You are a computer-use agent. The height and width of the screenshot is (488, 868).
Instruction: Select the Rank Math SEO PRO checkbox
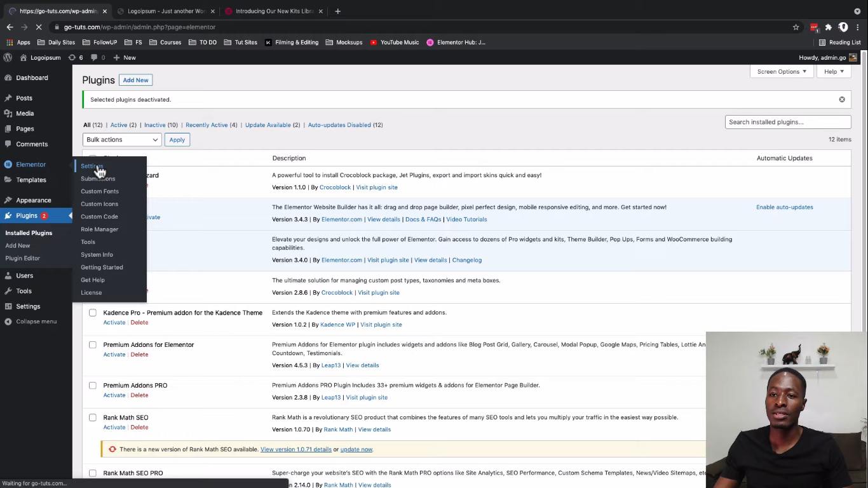click(93, 473)
